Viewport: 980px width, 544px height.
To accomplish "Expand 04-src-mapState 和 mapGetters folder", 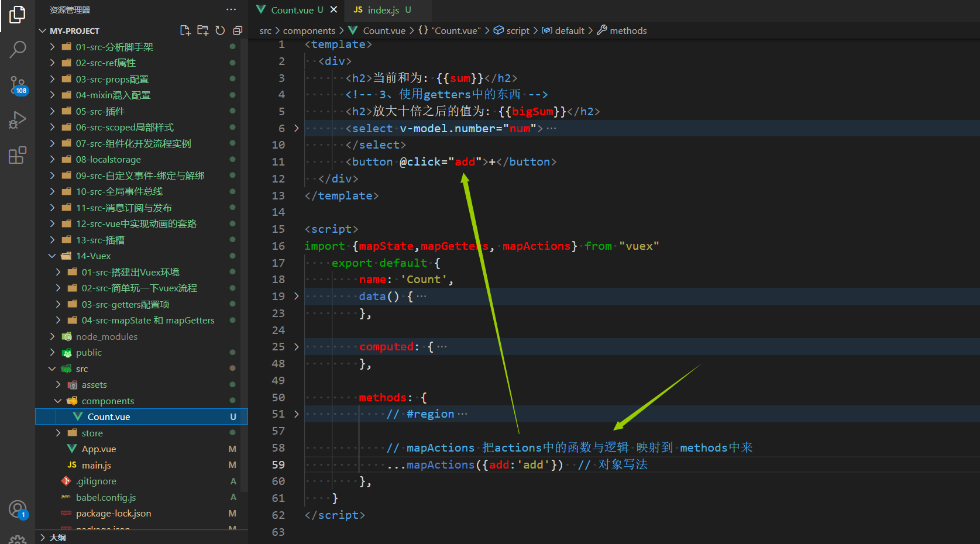I will pos(58,320).
